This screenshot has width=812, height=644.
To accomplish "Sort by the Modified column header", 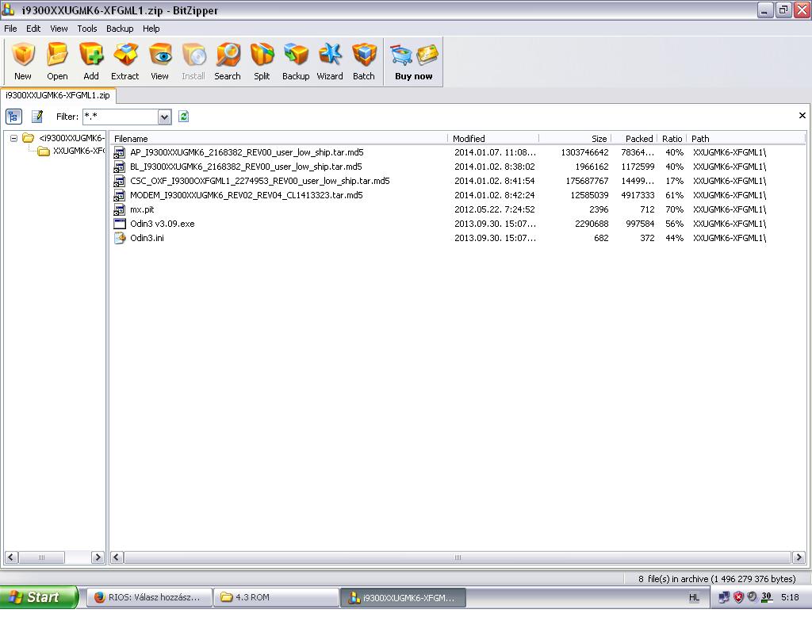I will tap(493, 139).
